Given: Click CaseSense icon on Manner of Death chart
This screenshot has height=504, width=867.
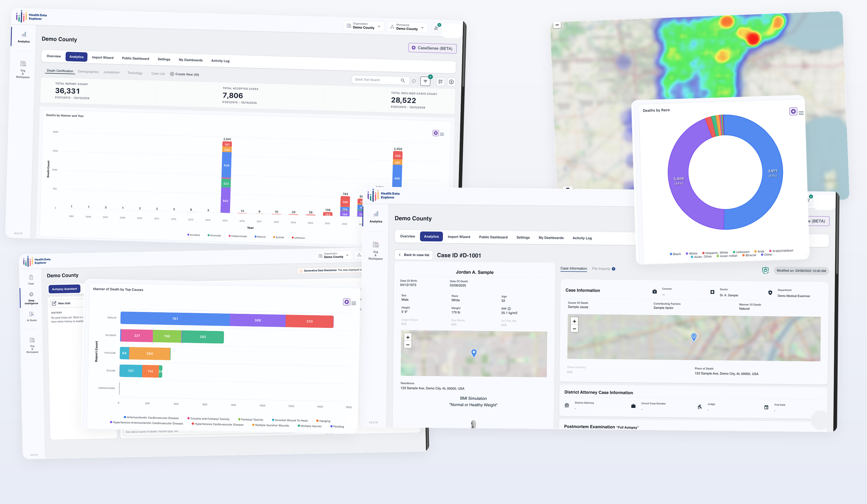Looking at the screenshot, I should [x=347, y=302].
